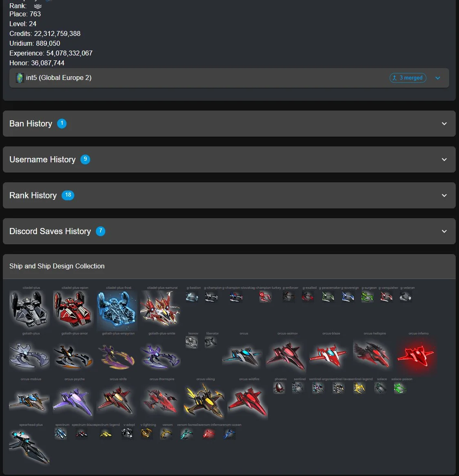The width and height of the screenshot is (459, 476).
Task: Click the 3 merged badge
Action: tap(408, 78)
